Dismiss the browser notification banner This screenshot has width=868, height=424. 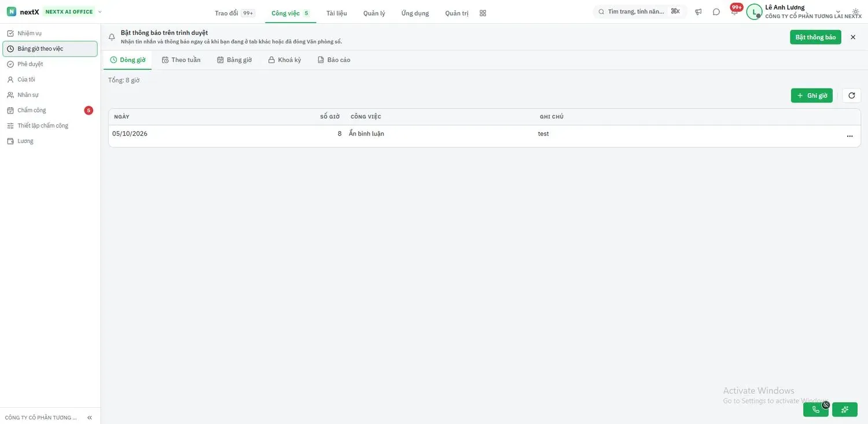pyautogui.click(x=853, y=37)
